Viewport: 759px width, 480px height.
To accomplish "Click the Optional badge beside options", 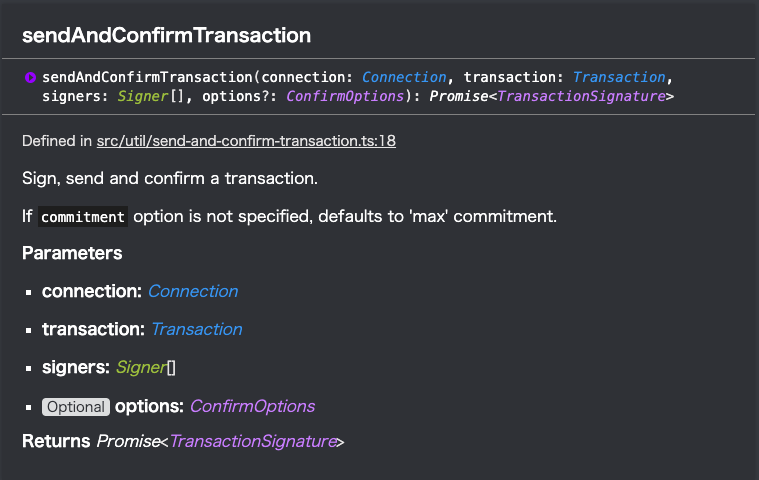I will coord(76,407).
